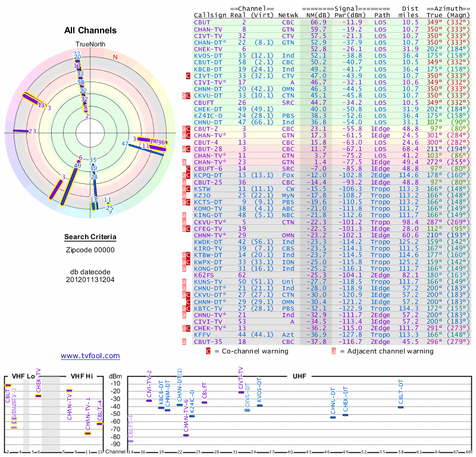
Task: Click the 134.3 miles distance for KBTC-TV
Action: point(408,308)
